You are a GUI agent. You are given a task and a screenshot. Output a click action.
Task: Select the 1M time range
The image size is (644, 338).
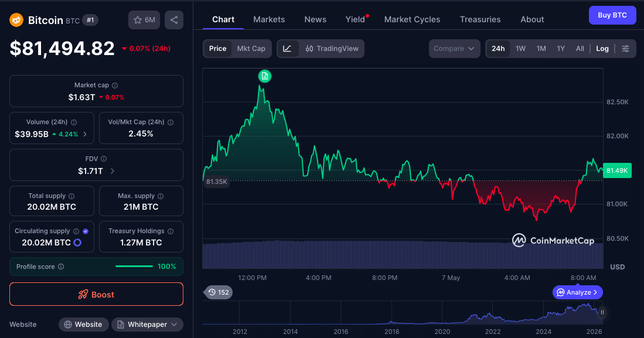(541, 49)
